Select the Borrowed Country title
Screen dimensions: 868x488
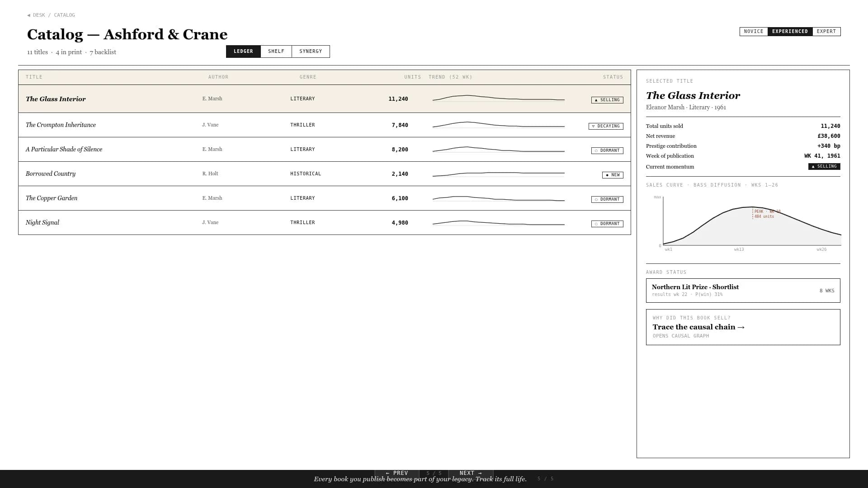(x=51, y=174)
